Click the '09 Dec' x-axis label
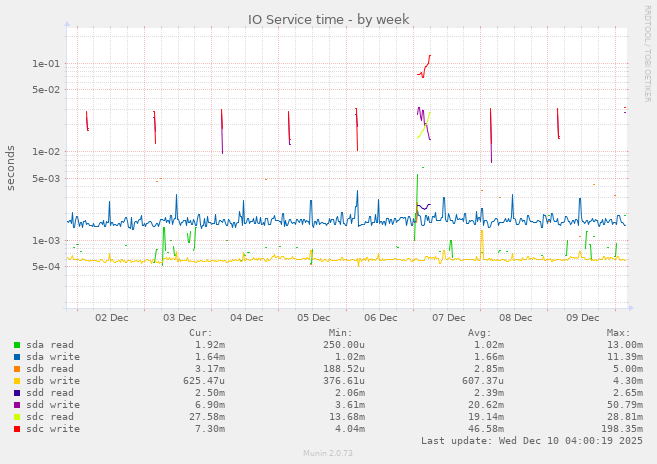 [x=583, y=318]
